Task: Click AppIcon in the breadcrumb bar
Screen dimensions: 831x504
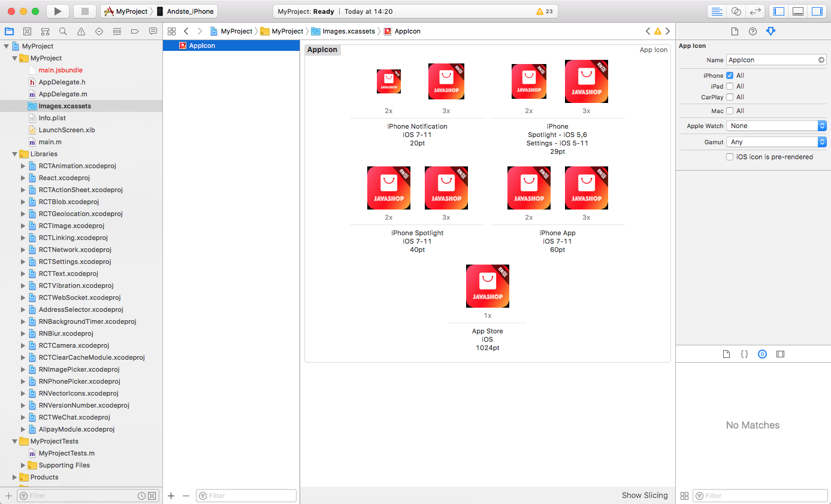Action: [x=402, y=31]
